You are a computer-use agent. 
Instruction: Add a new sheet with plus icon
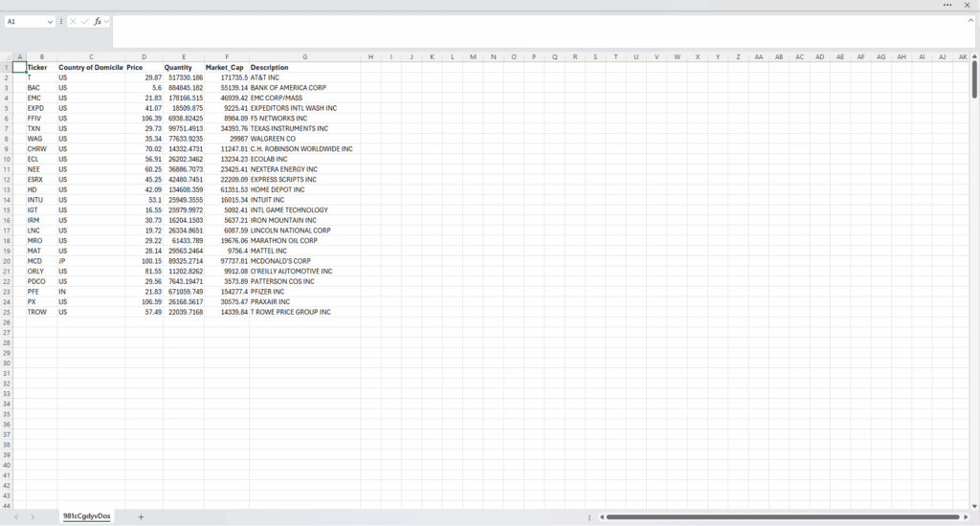coord(141,516)
